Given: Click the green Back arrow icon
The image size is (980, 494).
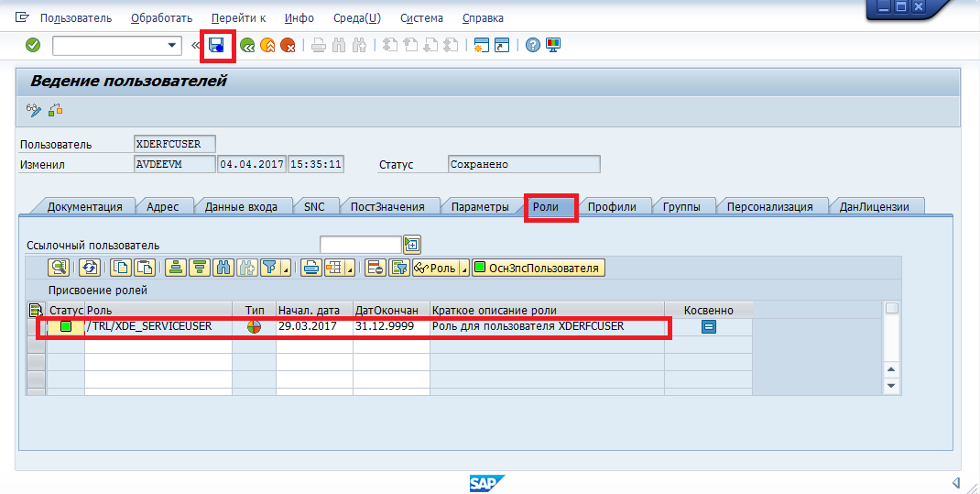Looking at the screenshot, I should click(247, 45).
